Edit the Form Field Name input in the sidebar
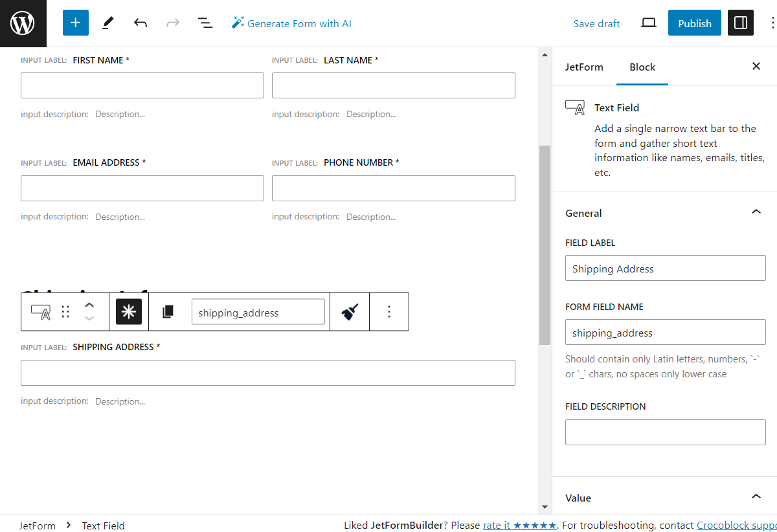 click(666, 332)
